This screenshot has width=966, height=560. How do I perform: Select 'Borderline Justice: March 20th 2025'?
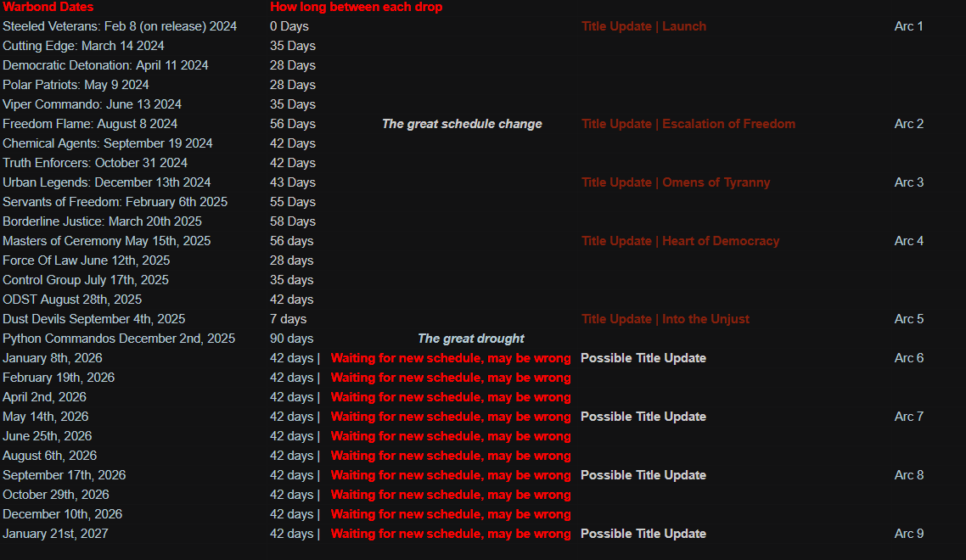coord(102,221)
